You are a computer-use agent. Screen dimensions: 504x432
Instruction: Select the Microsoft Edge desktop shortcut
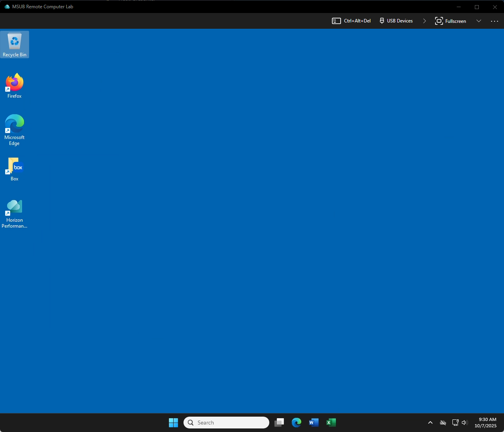(x=15, y=128)
